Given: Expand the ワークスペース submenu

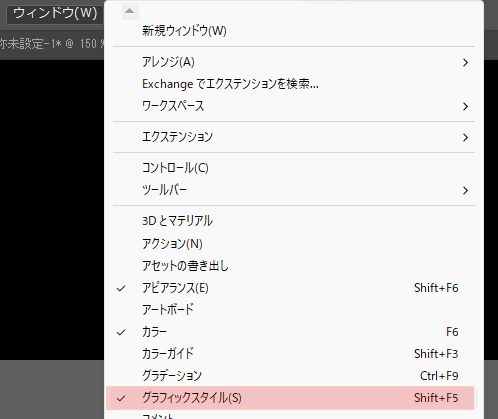Looking at the screenshot, I should pyautogui.click(x=294, y=106).
